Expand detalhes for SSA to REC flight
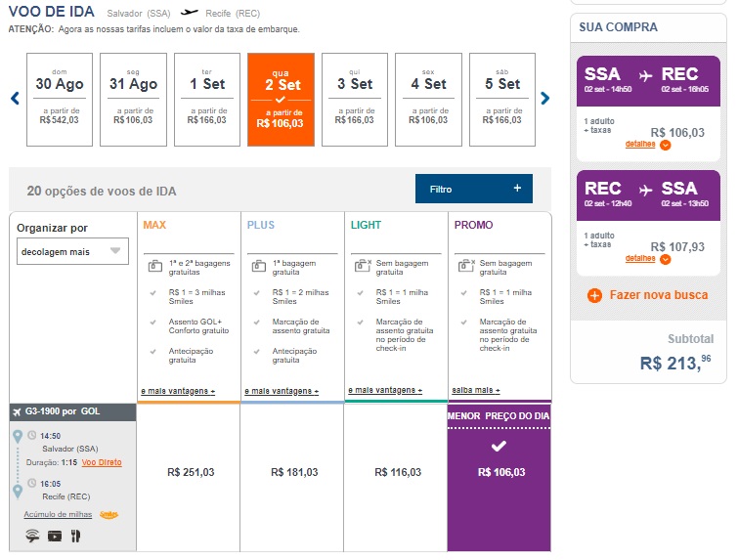The image size is (738, 560). [x=649, y=145]
